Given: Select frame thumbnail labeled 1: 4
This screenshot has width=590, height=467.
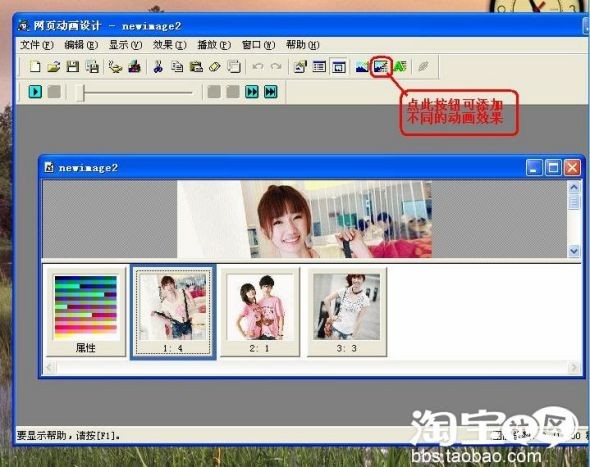Looking at the screenshot, I should pos(173,312).
